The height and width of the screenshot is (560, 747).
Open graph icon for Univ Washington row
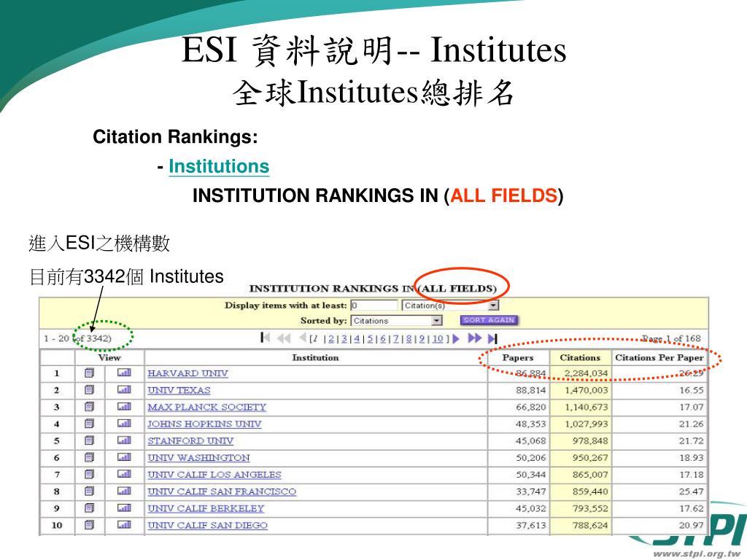click(x=124, y=457)
